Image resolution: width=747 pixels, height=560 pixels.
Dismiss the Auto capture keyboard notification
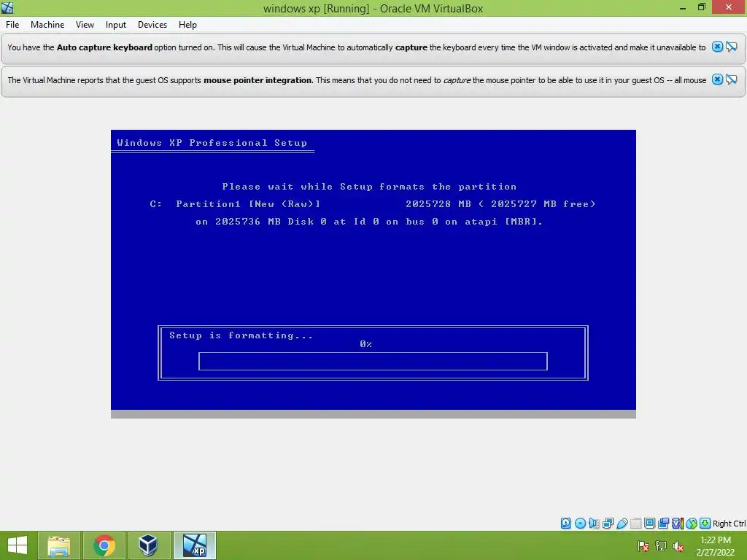[x=717, y=47]
